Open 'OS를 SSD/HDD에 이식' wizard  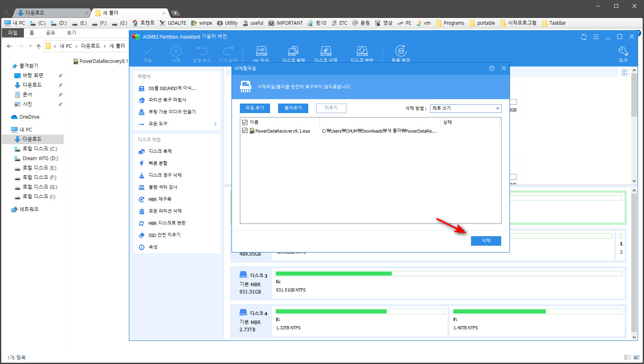(172, 88)
